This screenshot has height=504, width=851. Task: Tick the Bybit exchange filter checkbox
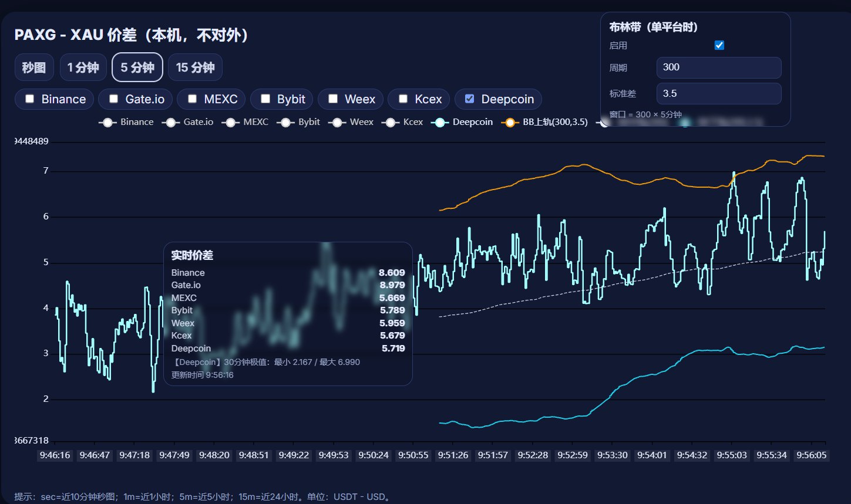point(265,99)
